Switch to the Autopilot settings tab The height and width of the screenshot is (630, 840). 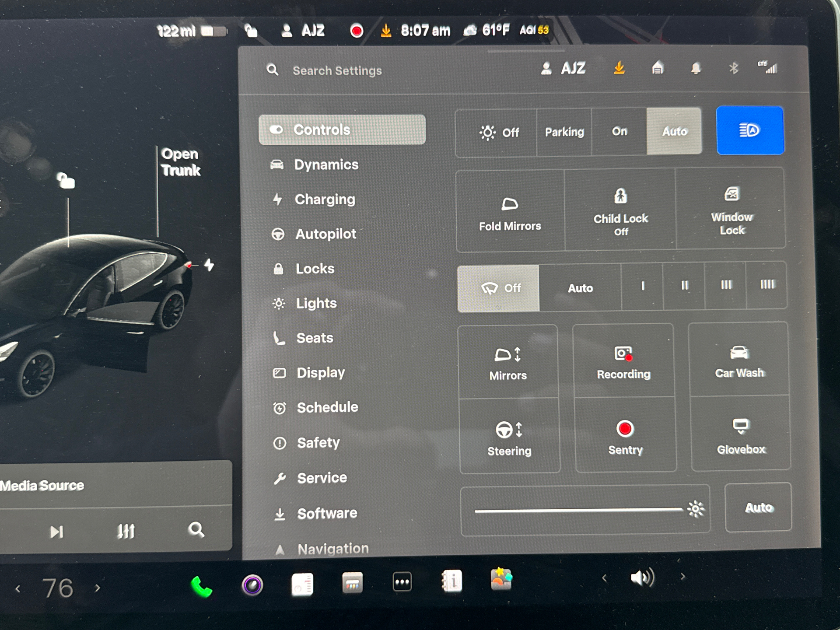click(x=326, y=234)
